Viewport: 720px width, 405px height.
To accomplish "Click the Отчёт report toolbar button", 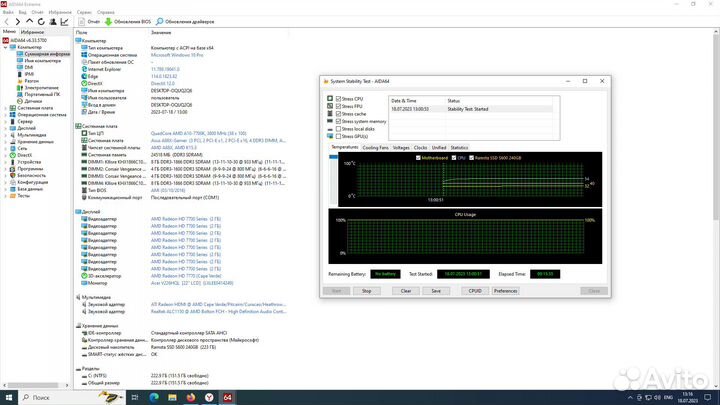I will point(89,22).
